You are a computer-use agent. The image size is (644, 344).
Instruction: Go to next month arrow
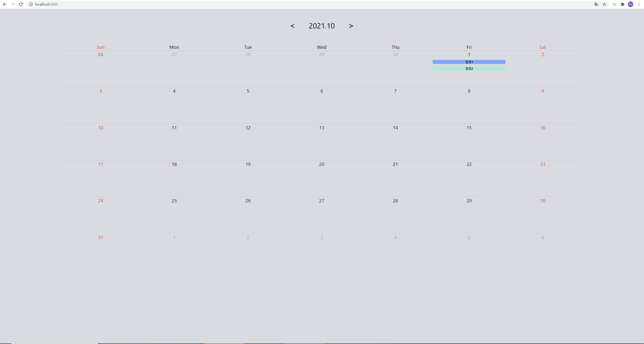[x=351, y=26]
